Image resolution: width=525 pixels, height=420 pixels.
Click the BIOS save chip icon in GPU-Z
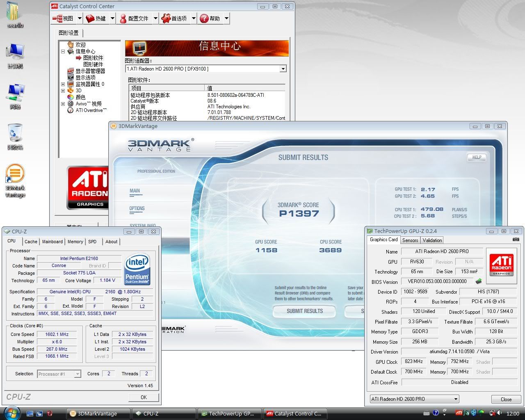pos(479,281)
